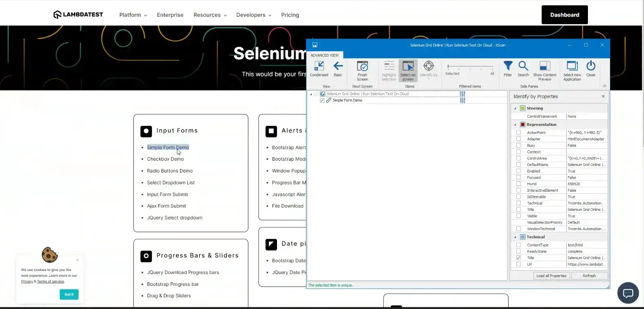The height and width of the screenshot is (309, 644).
Task: Click the Filtered items slider track
Action: (471, 66)
